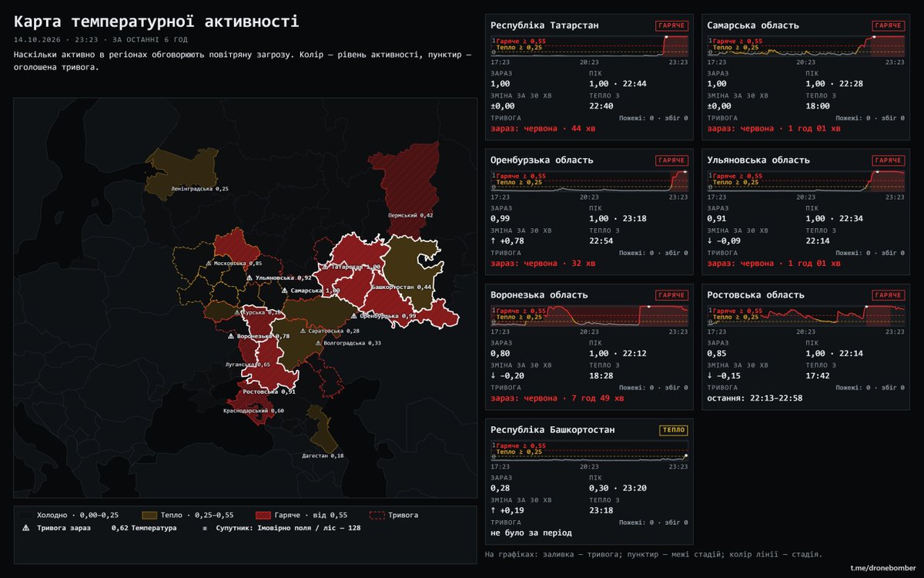Click the 'Карта температурної активності' title

click(156, 22)
